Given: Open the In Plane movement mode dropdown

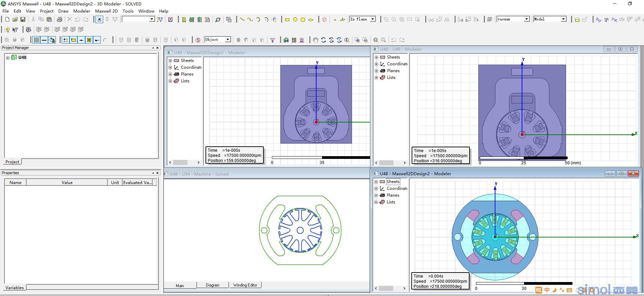Looking at the screenshot, I should 373,19.
